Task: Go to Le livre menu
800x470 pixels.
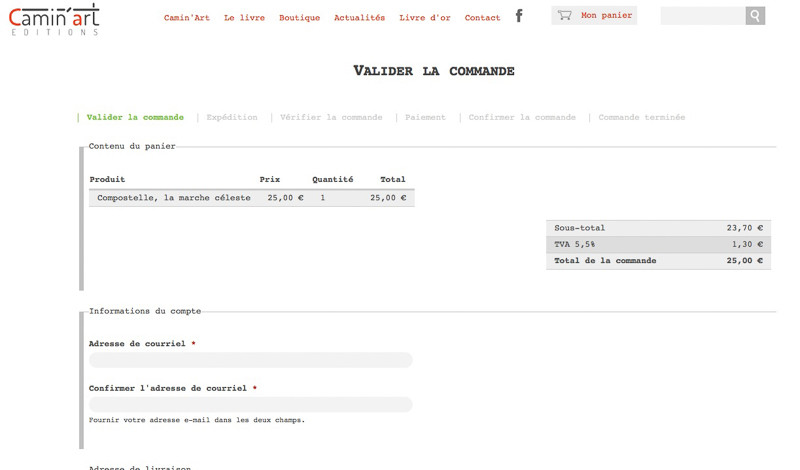Action: 244,18
